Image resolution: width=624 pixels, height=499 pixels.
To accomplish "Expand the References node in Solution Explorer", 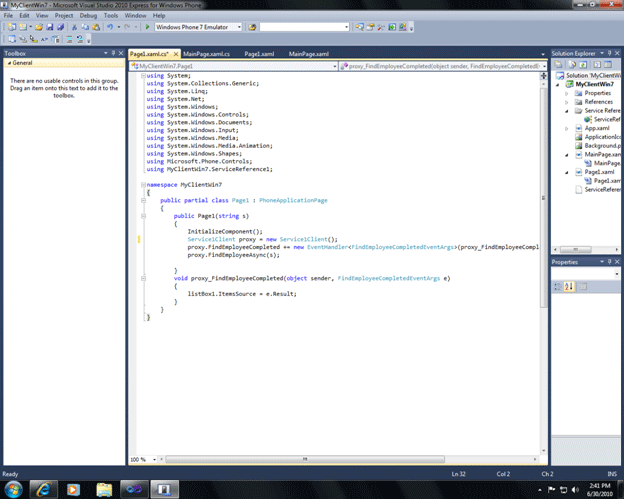I will (566, 101).
